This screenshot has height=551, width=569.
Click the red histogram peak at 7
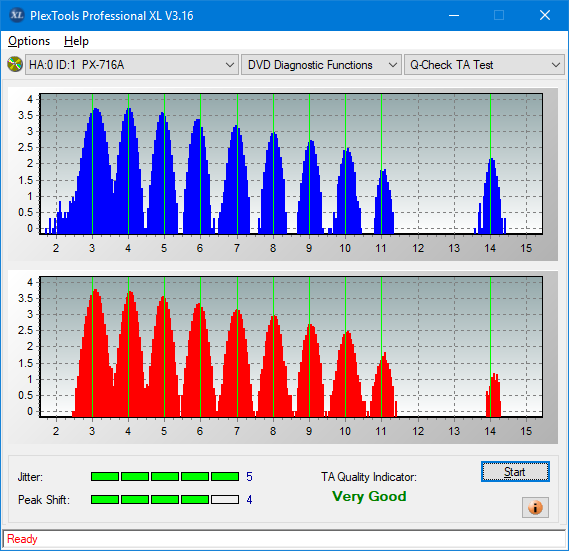point(237,363)
